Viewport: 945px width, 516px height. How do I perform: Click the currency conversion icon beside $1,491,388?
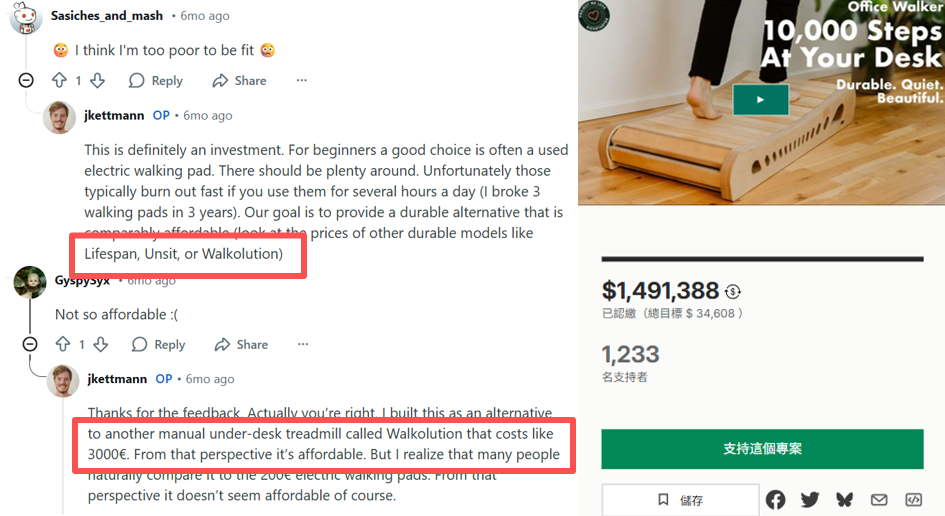(733, 292)
